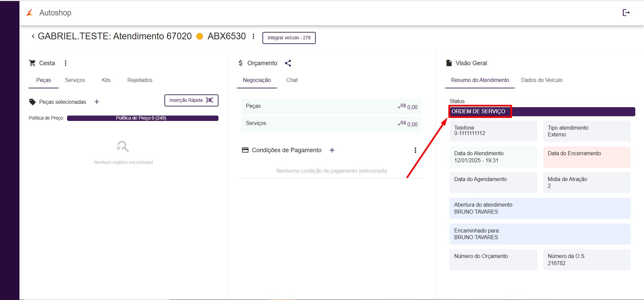Open the Cesta three-dot options menu
Image resolution: width=644 pixels, height=300 pixels.
[65, 63]
